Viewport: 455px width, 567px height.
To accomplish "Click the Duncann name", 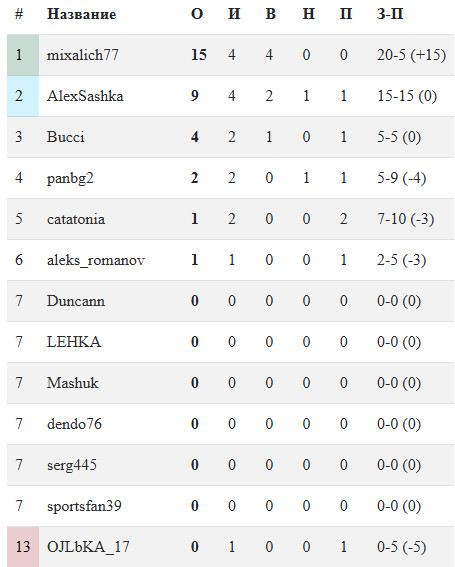I will click(76, 301).
